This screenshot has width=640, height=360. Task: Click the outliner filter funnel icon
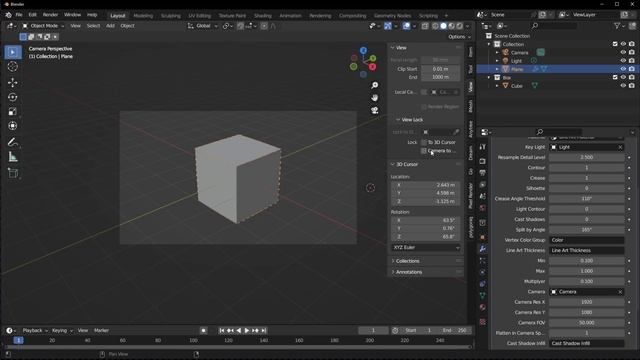pyautogui.click(x=617, y=26)
